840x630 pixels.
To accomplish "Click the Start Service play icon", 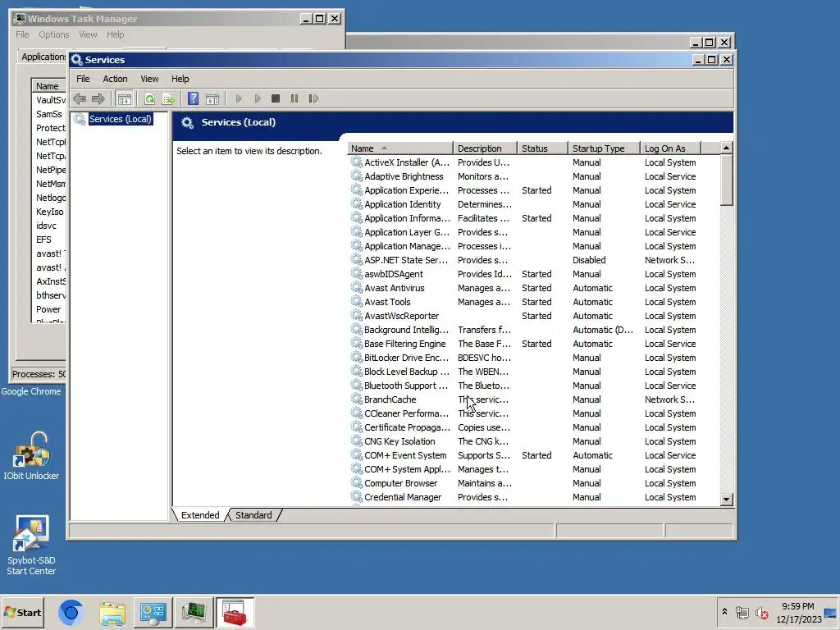I will coord(239,98).
